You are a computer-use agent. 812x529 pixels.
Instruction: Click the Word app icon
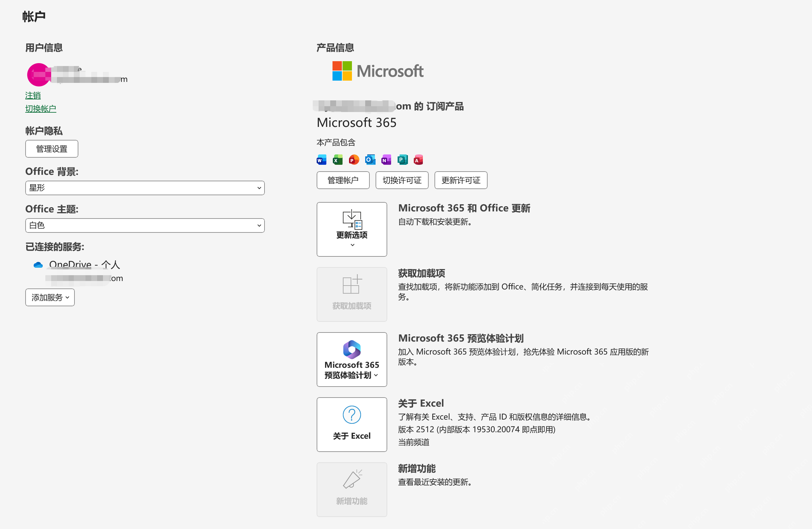pos(321,160)
